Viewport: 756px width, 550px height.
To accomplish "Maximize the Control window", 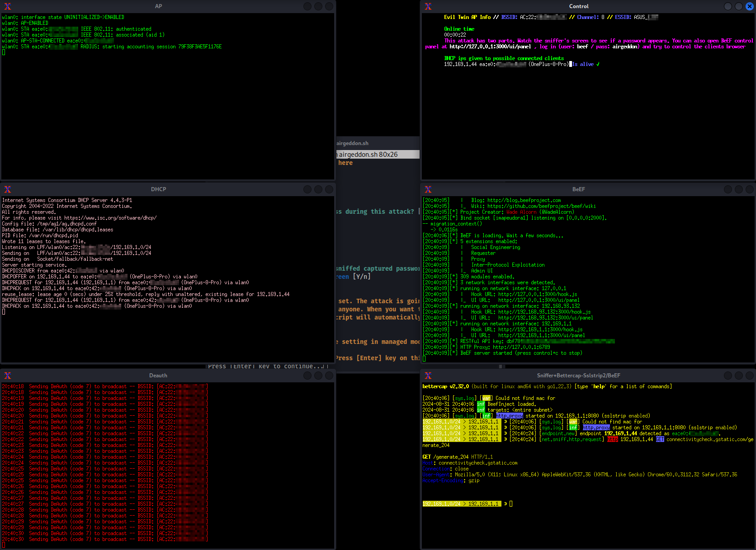I will 738,6.
